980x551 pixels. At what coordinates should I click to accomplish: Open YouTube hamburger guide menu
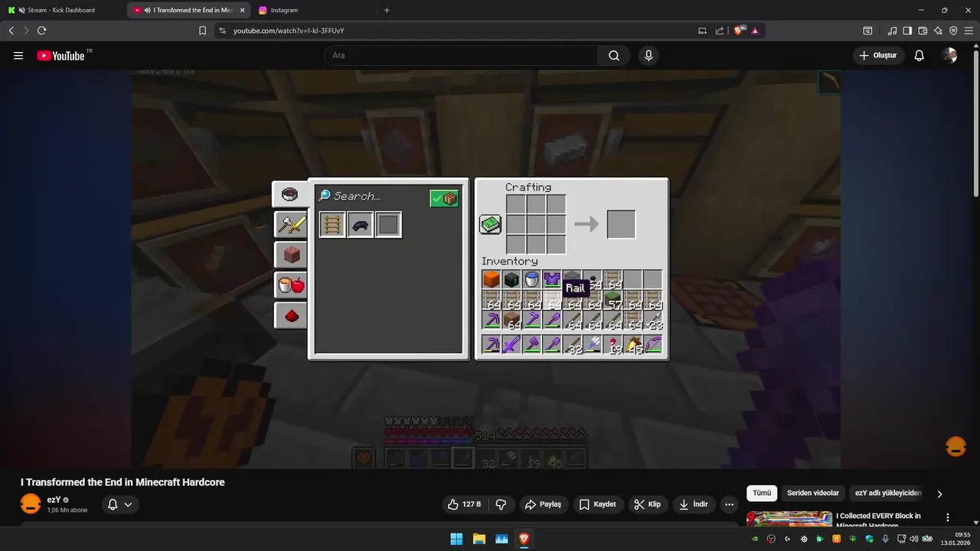(x=18, y=56)
